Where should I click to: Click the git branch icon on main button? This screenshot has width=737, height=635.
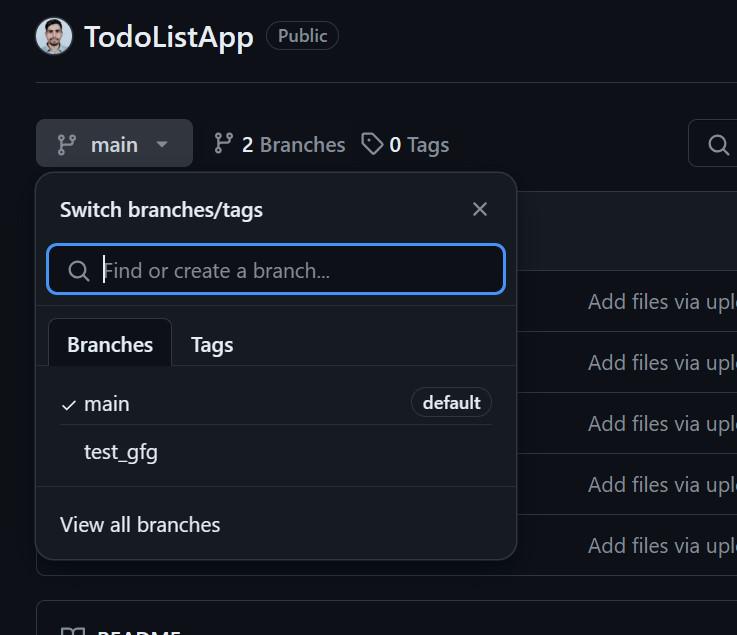tap(67, 145)
